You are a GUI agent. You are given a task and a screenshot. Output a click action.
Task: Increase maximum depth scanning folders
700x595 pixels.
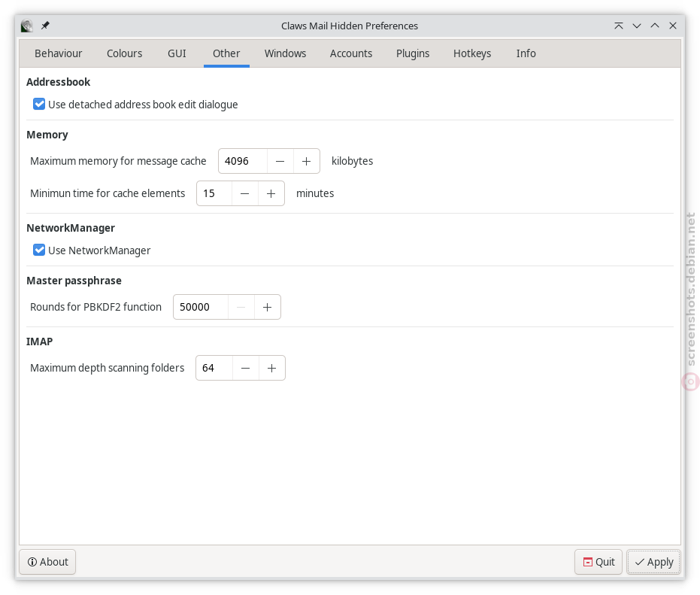[x=272, y=368]
